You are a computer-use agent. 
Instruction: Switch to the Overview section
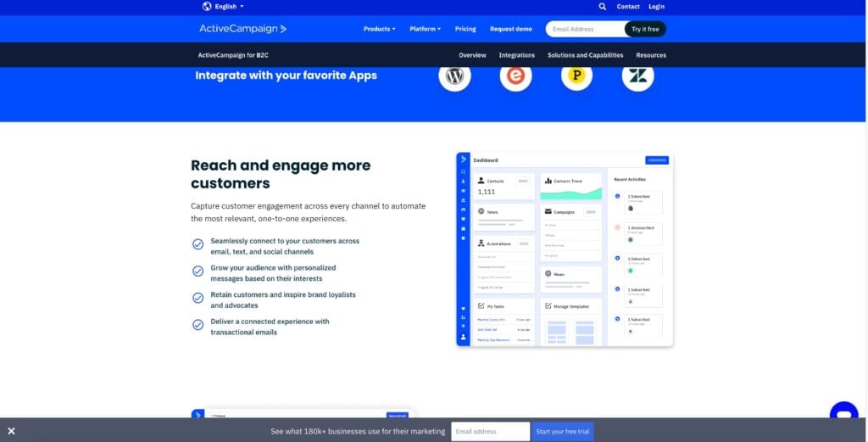[472, 55]
